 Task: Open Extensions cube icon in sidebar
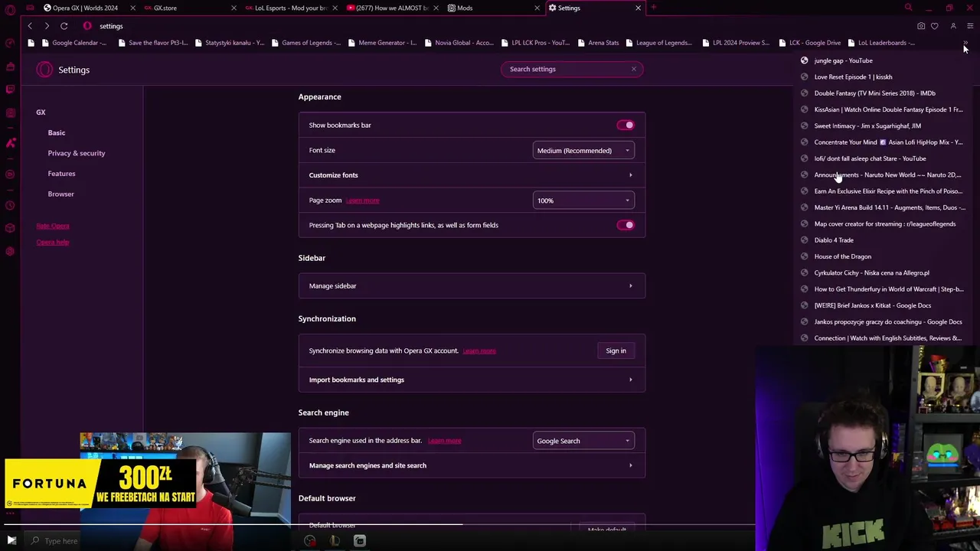tap(10, 227)
